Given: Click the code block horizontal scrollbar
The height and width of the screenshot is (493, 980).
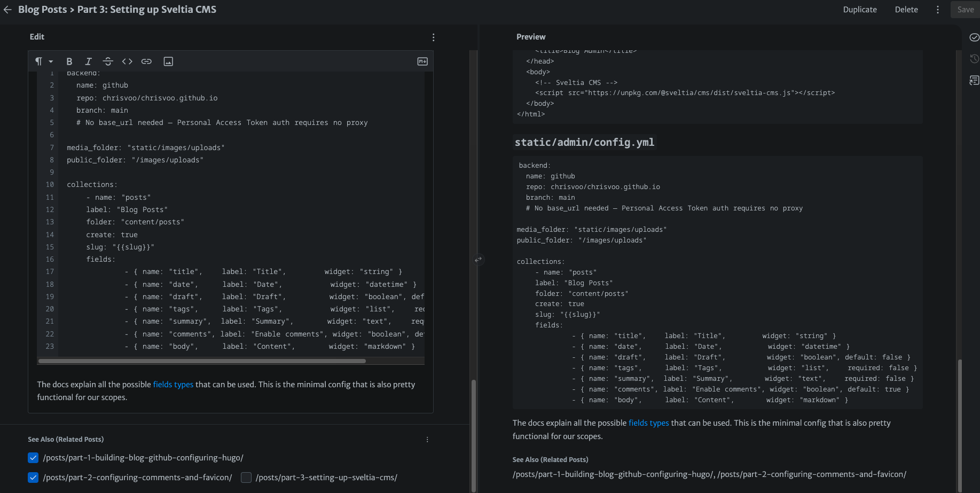Looking at the screenshot, I should click(x=202, y=361).
